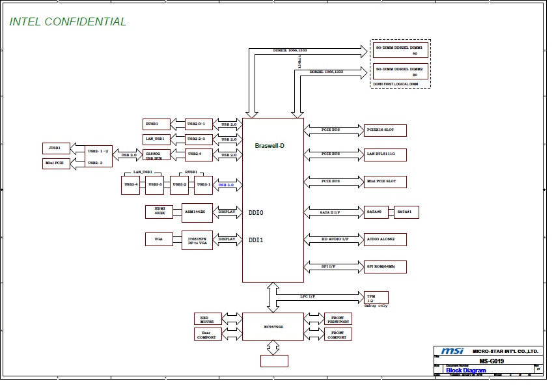Click the MSI logo in title block

(x=452, y=352)
